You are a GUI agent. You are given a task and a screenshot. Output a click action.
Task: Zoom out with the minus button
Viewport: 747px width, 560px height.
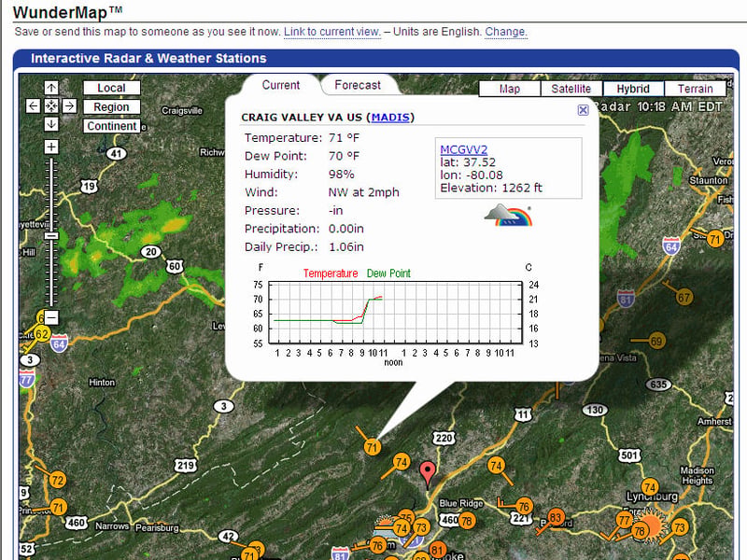51,317
